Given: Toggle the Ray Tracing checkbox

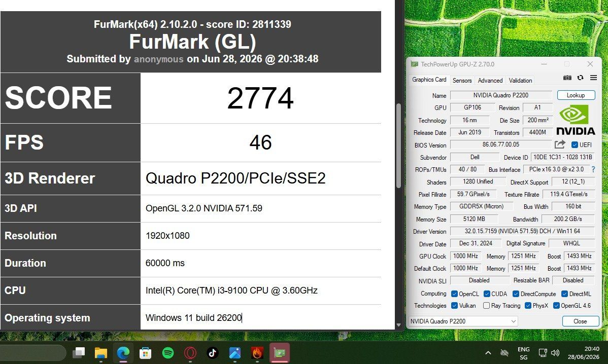Looking at the screenshot, I should [486, 306].
